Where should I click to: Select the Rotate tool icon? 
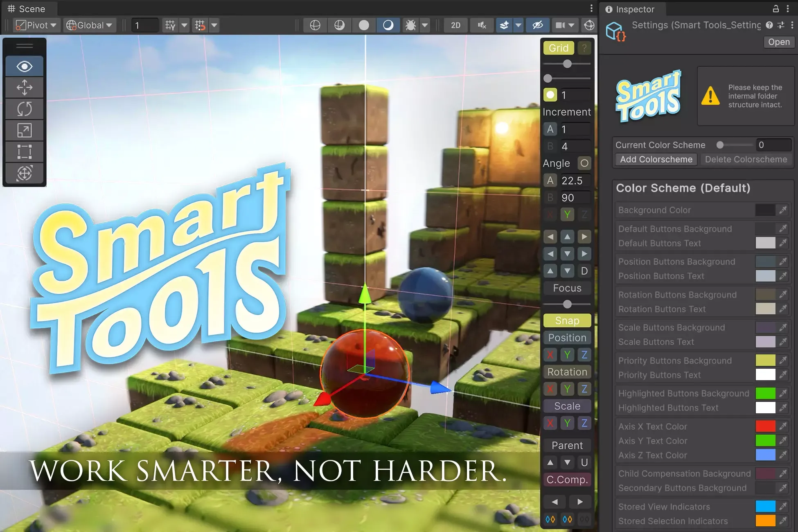coord(24,109)
